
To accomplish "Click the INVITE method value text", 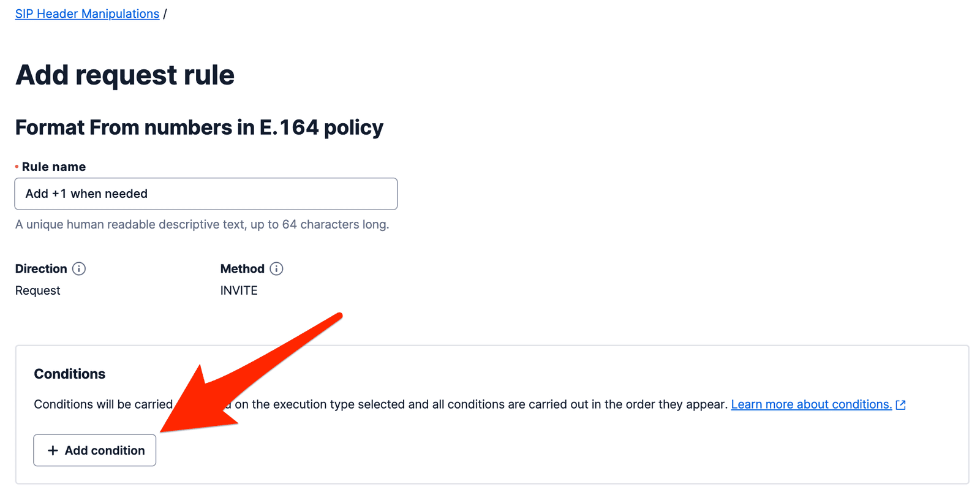I will click(239, 290).
